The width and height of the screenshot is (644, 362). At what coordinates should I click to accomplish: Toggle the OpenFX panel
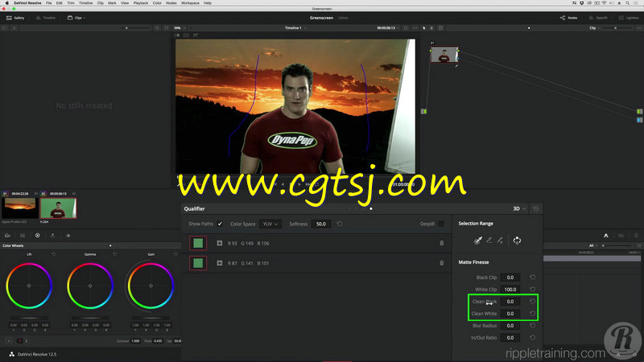click(598, 18)
